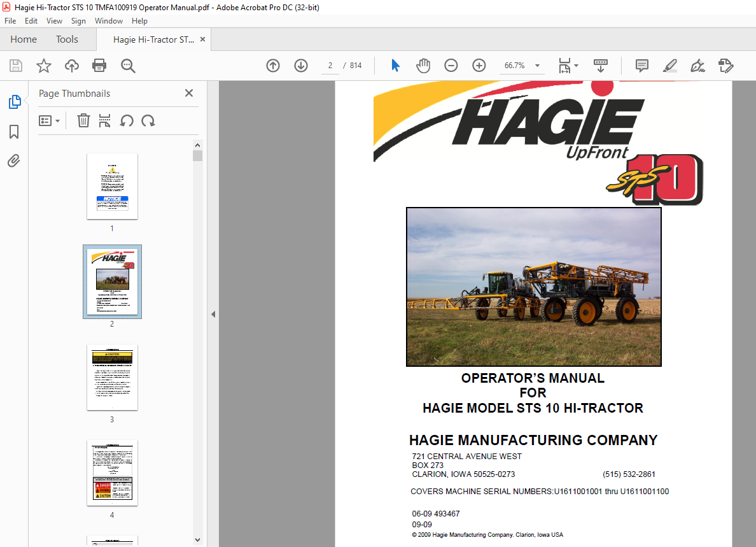
Task: Open the Bookmarks panel
Action: coord(14,132)
